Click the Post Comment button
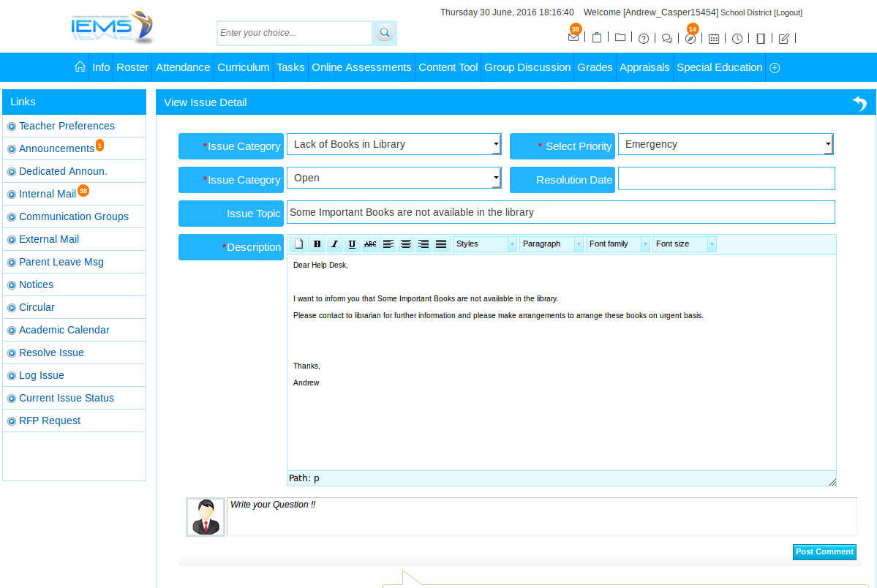This screenshot has height=588, width=877. point(824,552)
